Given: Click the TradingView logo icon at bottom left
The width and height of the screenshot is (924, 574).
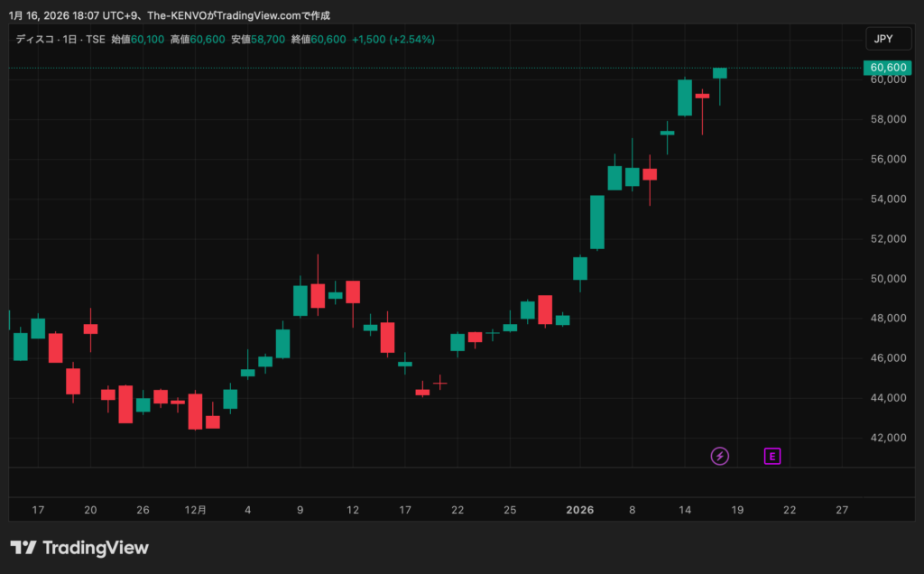Looking at the screenshot, I should tap(23, 548).
